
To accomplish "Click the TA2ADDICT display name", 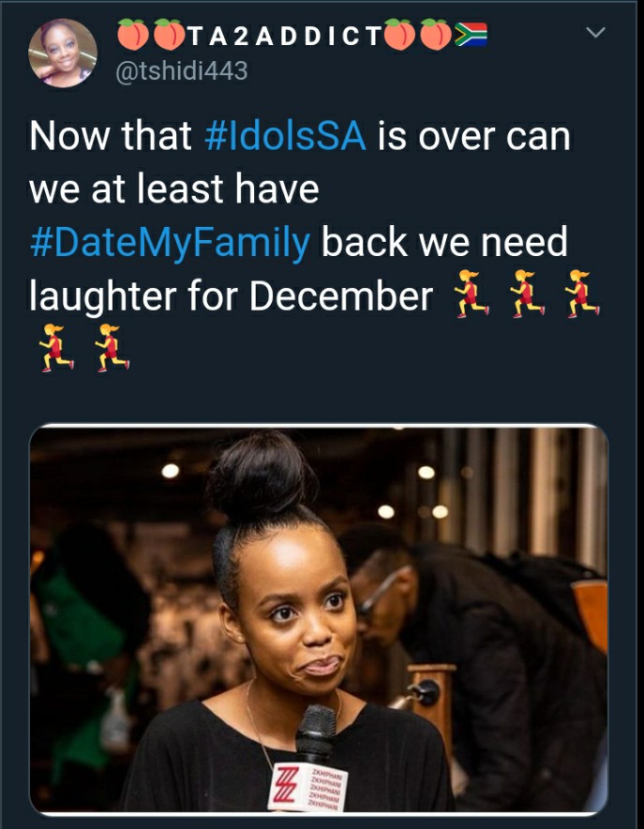I will (x=285, y=36).
